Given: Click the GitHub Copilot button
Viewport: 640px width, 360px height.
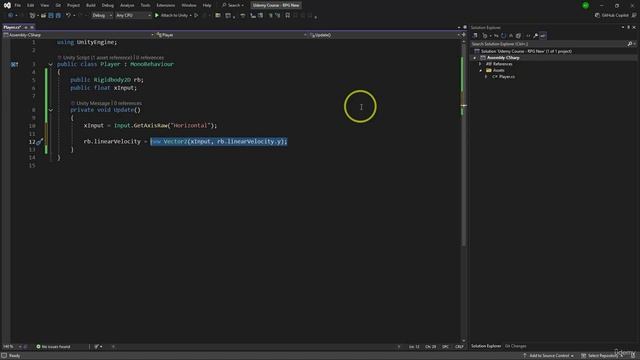Looking at the screenshot, I should (611, 16).
